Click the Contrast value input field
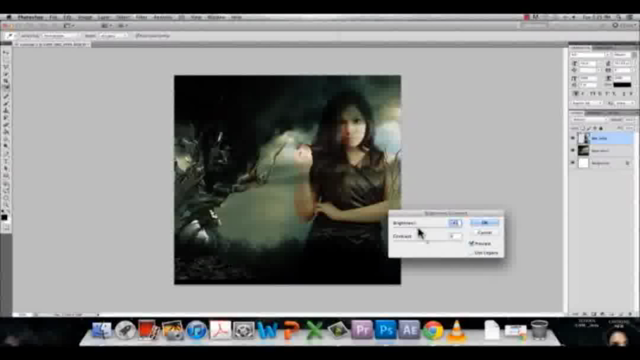Image resolution: width=640 pixels, height=360 pixels. pyautogui.click(x=455, y=236)
